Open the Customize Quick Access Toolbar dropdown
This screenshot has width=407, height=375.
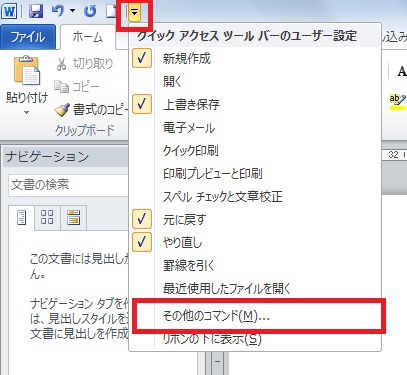point(134,13)
